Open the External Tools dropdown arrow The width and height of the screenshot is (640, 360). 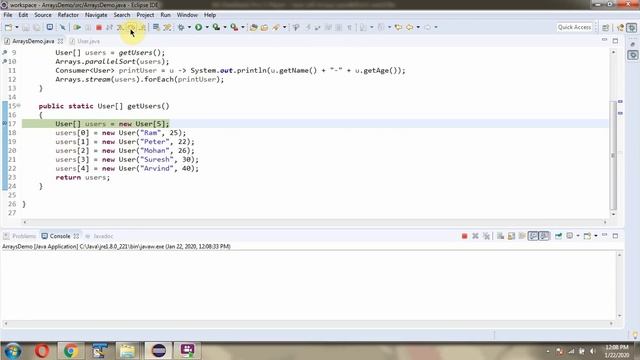(x=243, y=27)
